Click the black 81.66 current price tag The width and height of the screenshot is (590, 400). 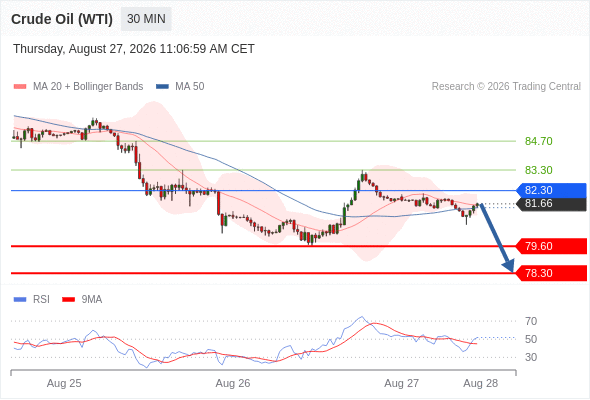pyautogui.click(x=551, y=204)
